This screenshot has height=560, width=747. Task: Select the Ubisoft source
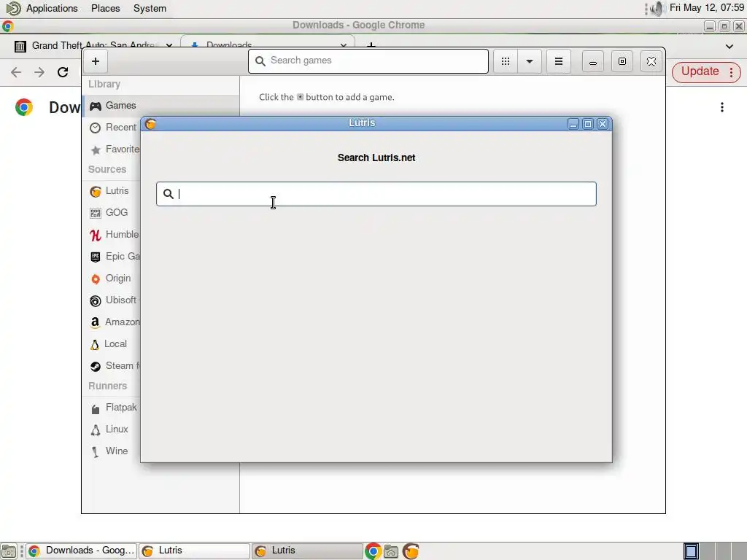[113, 300]
